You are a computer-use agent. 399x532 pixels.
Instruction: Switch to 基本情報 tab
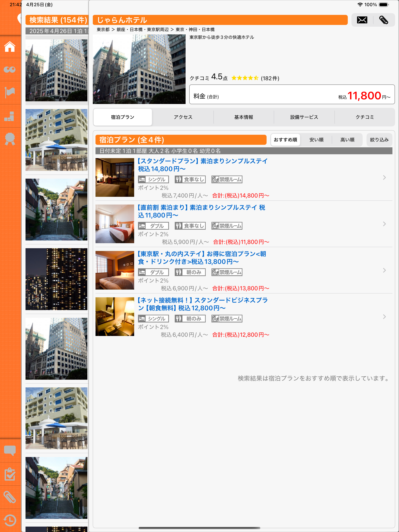click(x=244, y=117)
